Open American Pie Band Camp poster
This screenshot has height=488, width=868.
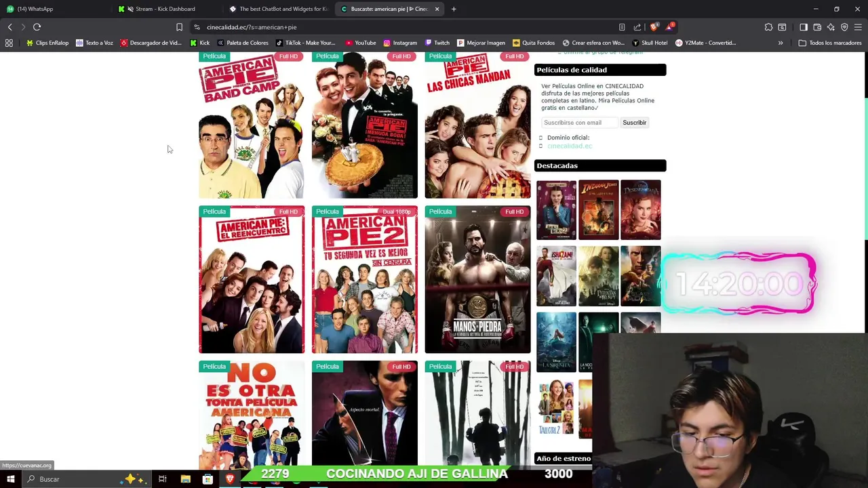(252, 125)
